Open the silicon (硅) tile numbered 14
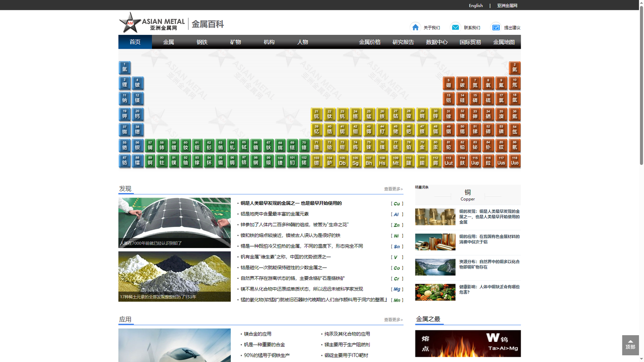Image resolution: width=644 pixels, height=362 pixels. pos(462,99)
